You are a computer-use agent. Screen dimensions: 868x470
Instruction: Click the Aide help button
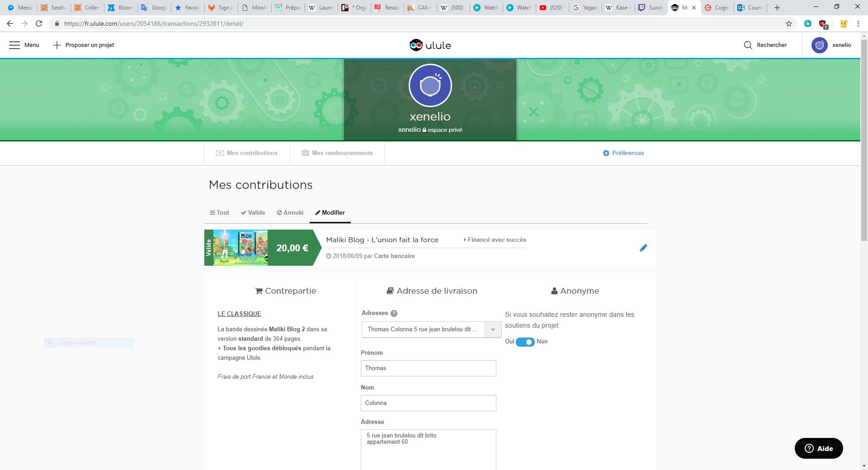click(819, 448)
